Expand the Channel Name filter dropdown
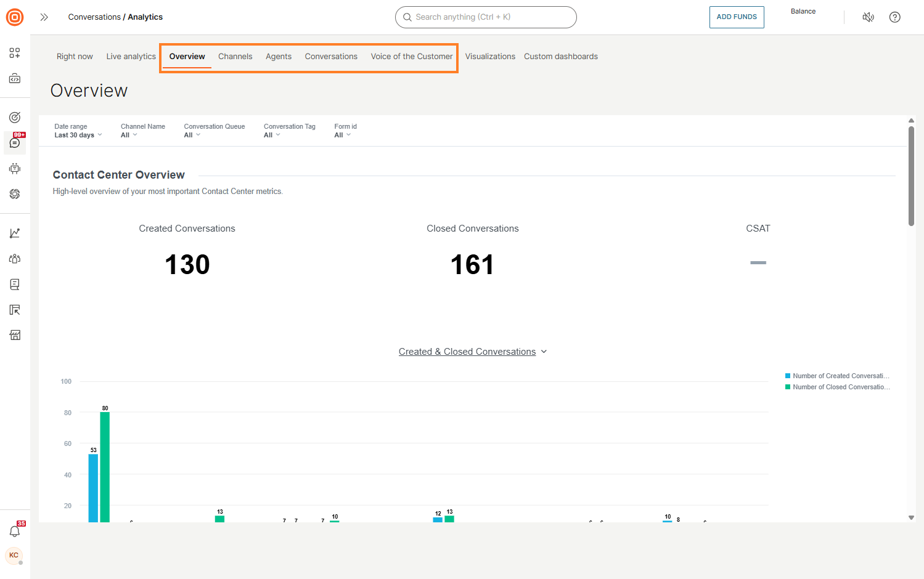This screenshot has width=924, height=579. click(x=128, y=134)
